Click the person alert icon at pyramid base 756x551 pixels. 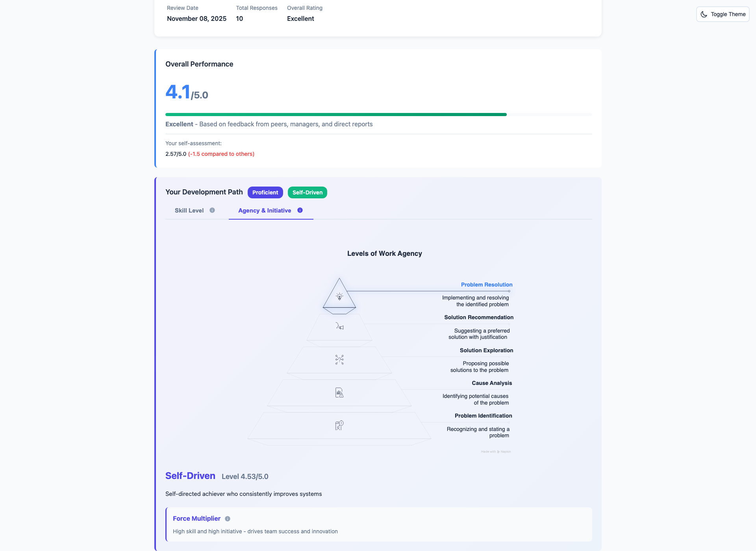(339, 425)
